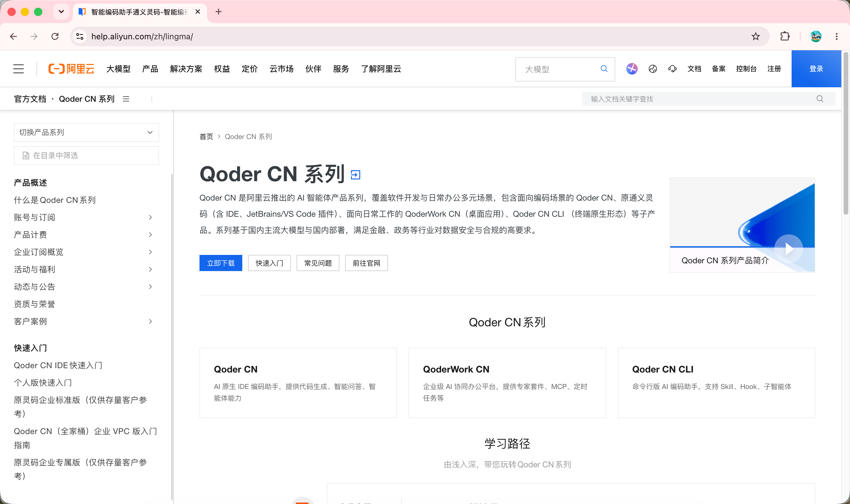Click the 常见问题 button
Screen dimensions: 850x504
(x=318, y=263)
